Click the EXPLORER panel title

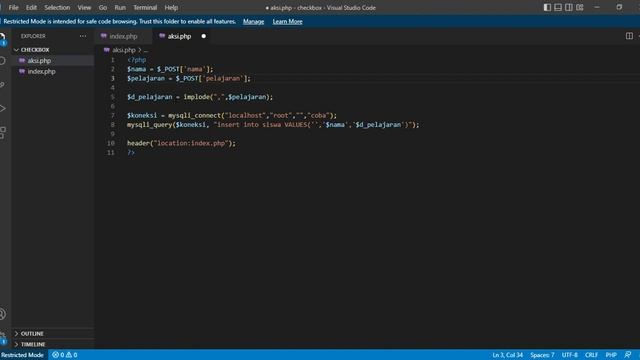[33, 36]
